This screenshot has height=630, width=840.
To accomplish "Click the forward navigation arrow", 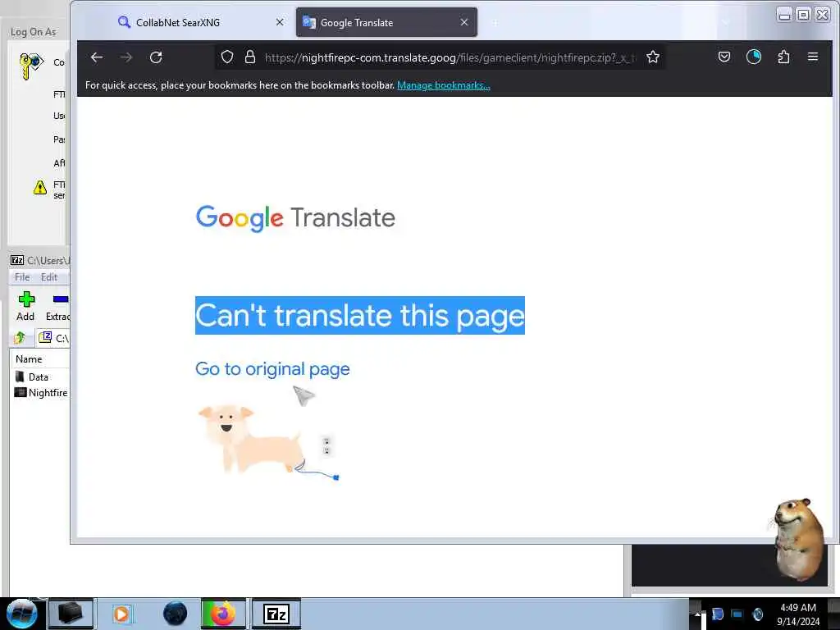I will click(x=126, y=57).
